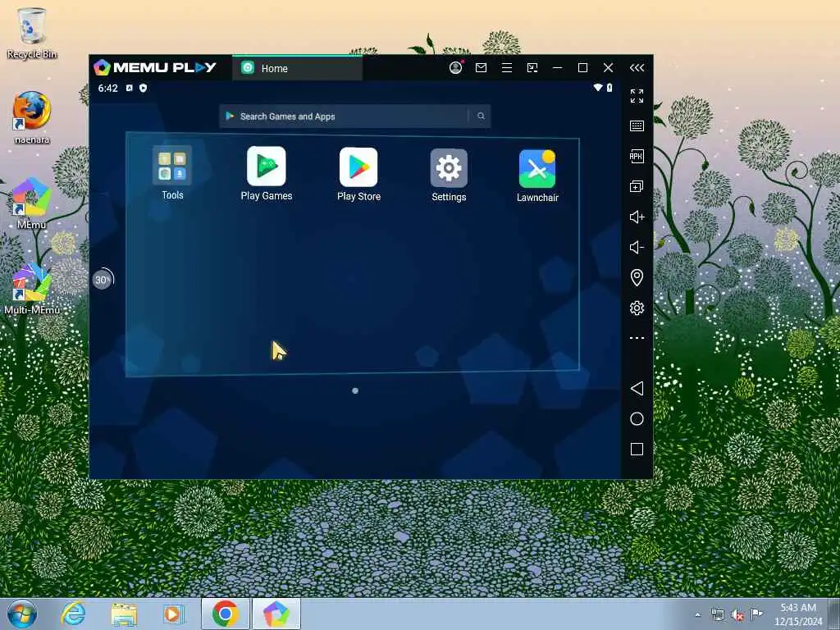Focus the Search Games and Apps field

tap(354, 116)
